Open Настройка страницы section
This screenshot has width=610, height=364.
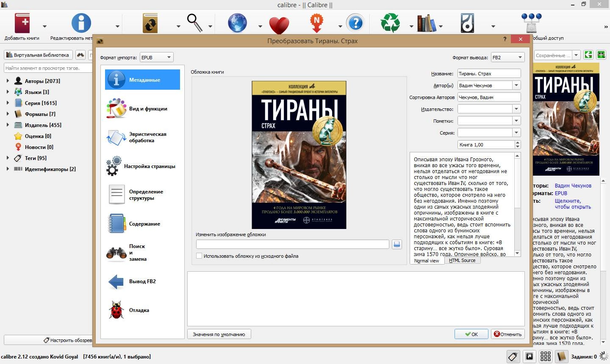tap(142, 166)
